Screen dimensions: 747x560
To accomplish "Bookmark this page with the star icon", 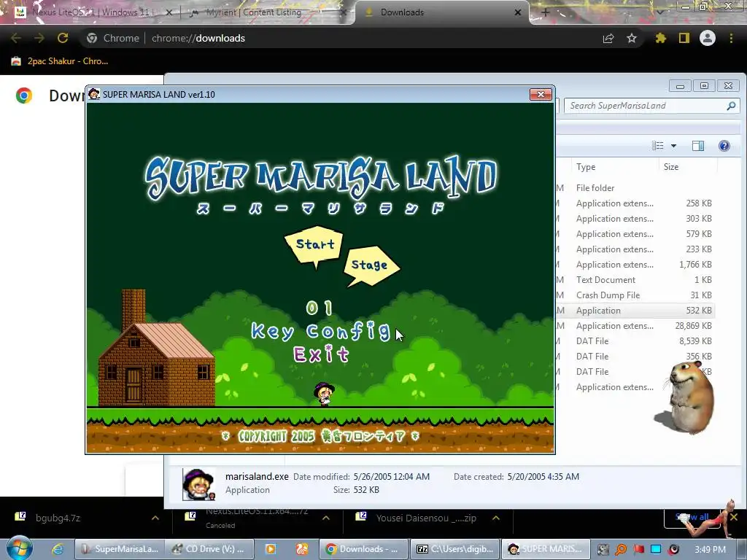I will (x=632, y=38).
